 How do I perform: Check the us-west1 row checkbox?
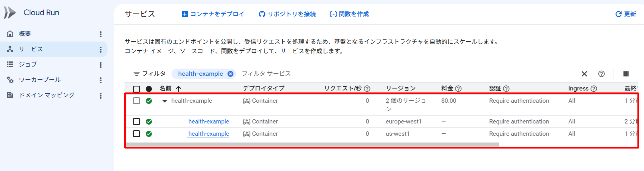point(137,134)
